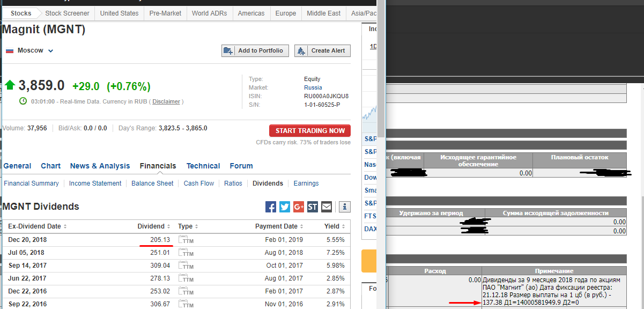Share dividends page on Twitter
Screen dimensions: 644x309
click(285, 207)
